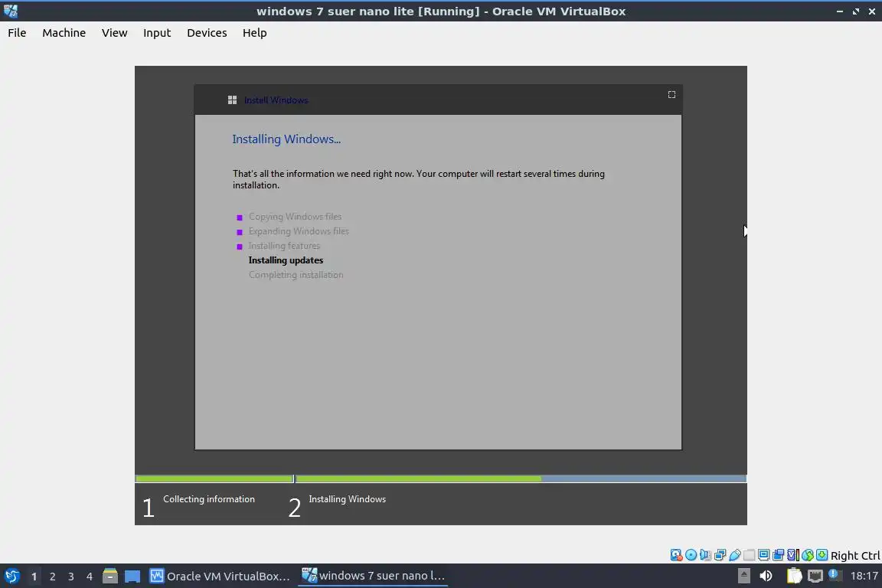Open the Help menu
The height and width of the screenshot is (588, 882).
[x=254, y=33]
